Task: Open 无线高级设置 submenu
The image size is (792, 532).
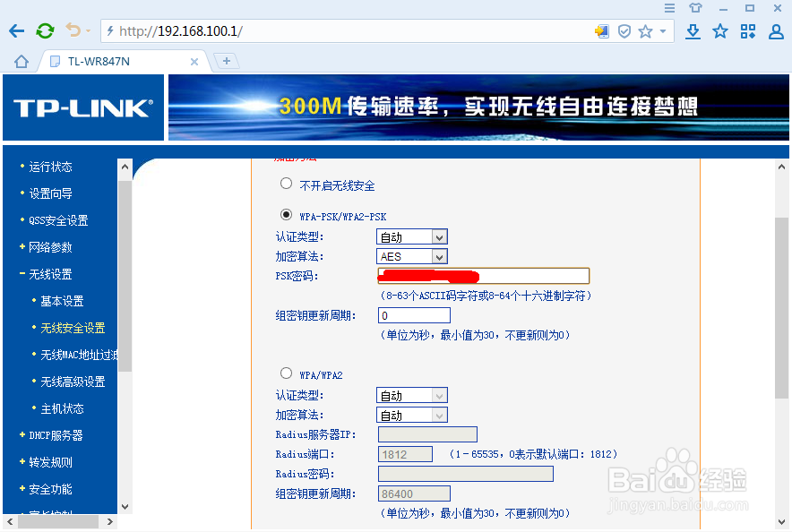Action: 73,382
